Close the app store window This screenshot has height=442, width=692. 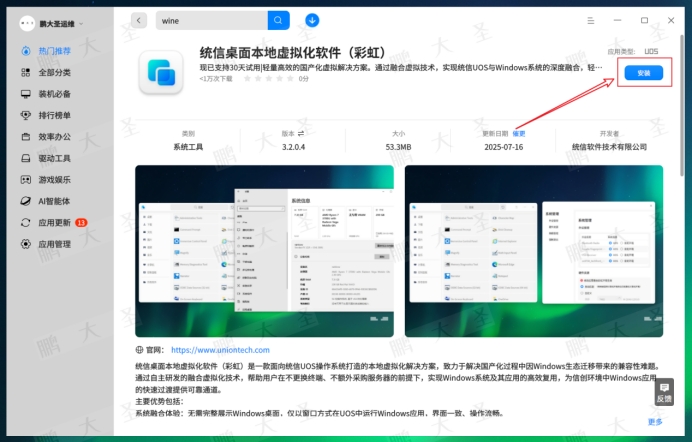[671, 20]
